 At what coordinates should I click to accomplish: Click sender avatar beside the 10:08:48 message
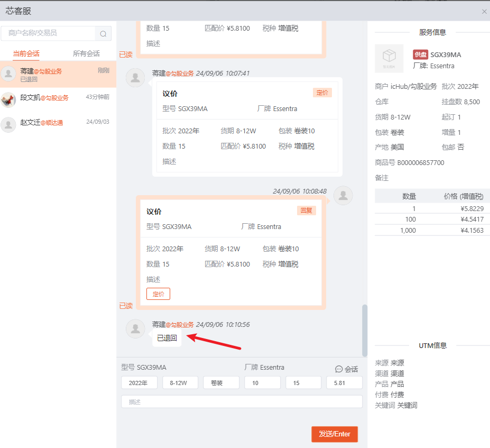[x=343, y=195]
